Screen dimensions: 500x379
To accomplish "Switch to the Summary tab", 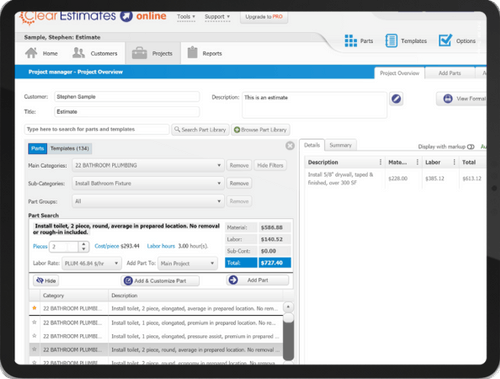I will 340,145.
